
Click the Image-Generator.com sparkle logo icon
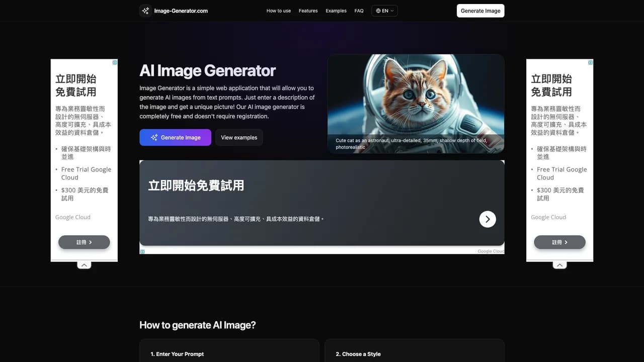(x=145, y=11)
